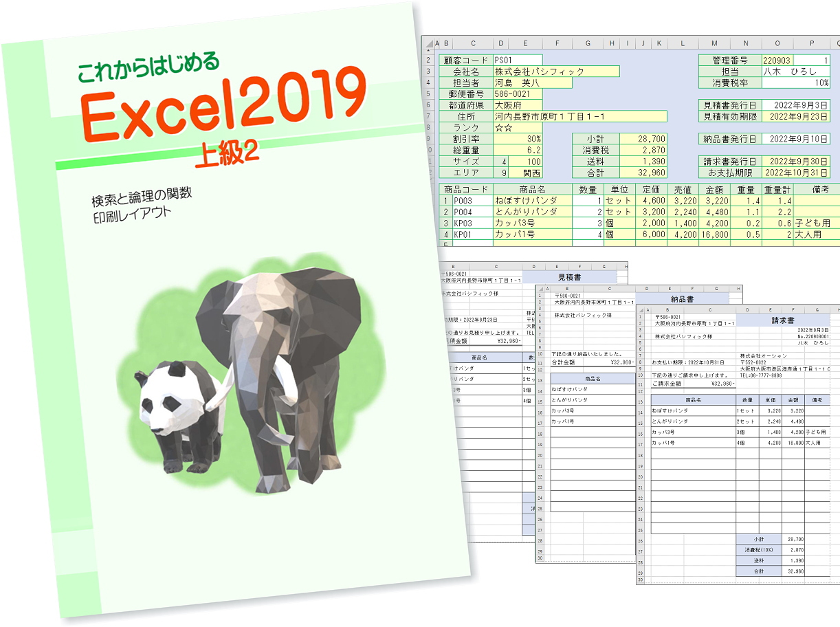
Task: Click the 納品書 title on delivery sheet
Action: click(x=681, y=299)
